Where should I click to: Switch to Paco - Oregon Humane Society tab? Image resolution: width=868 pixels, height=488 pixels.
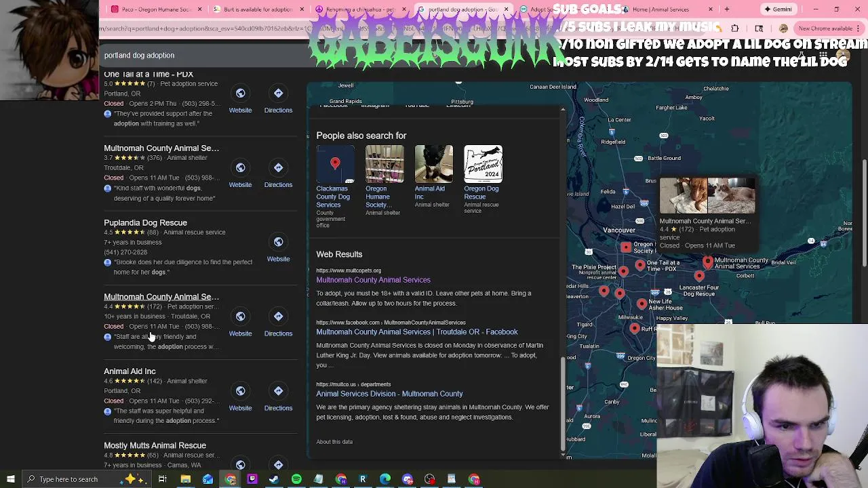(x=157, y=9)
